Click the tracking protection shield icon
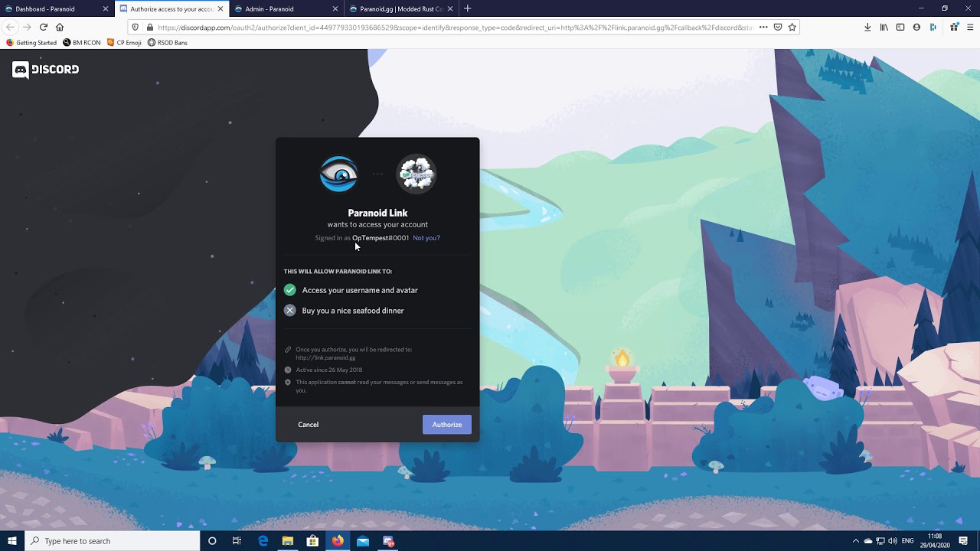This screenshot has height=551, width=980. tap(136, 28)
